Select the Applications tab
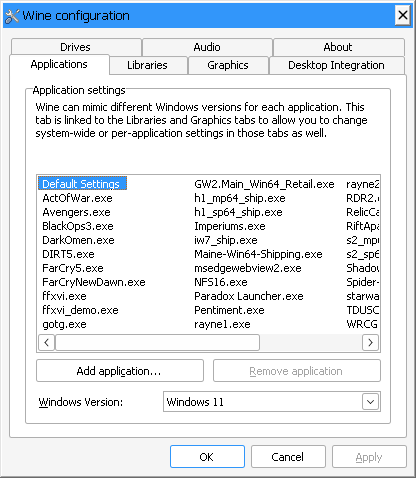416x478 pixels. click(59, 64)
